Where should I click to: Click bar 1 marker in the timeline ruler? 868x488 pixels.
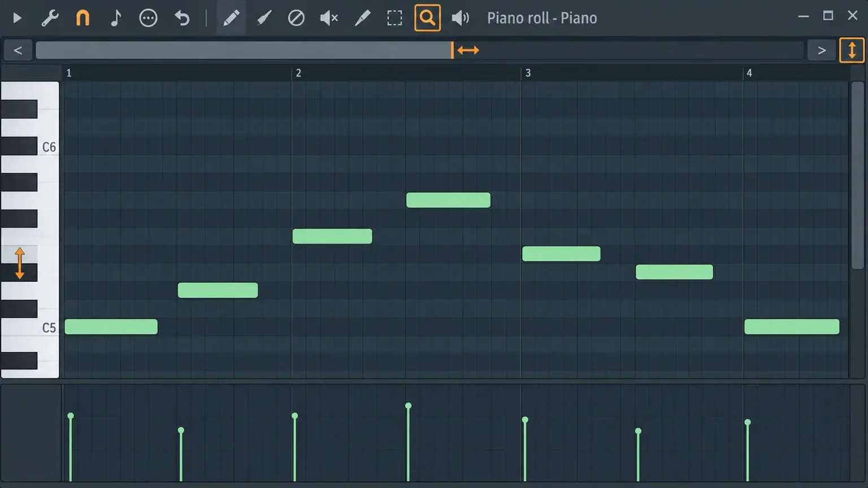[69, 73]
